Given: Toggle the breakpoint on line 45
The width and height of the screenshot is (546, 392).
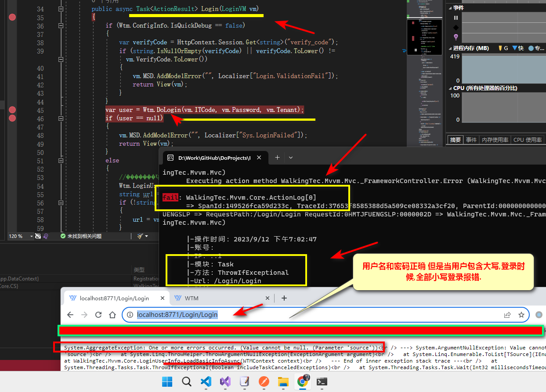Looking at the screenshot, I should click(x=12, y=109).
